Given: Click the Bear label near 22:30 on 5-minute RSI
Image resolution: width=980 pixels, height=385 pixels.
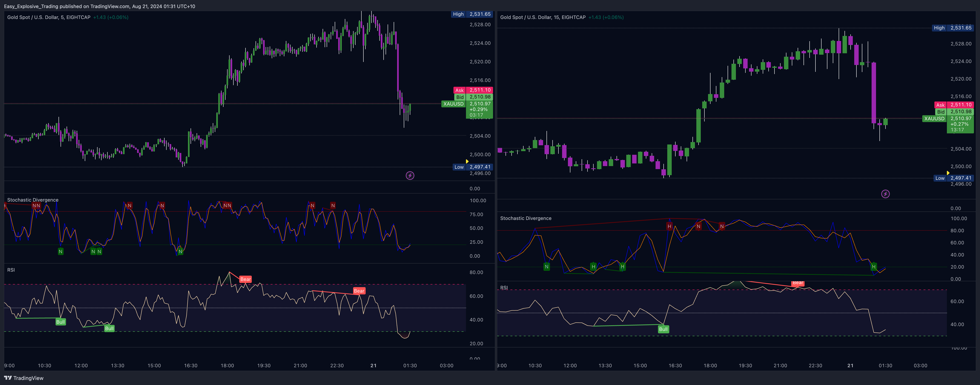Looking at the screenshot, I should 359,291.
